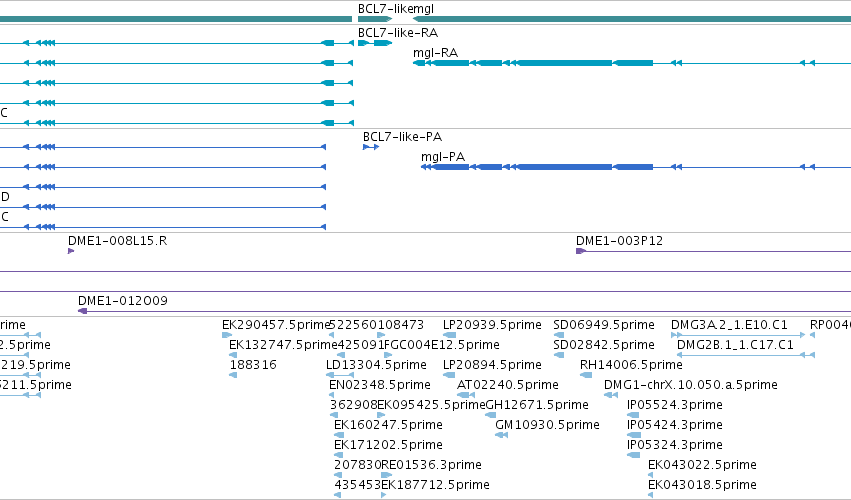Click the BCL7-like-PA small arrow glyph

tap(371, 147)
